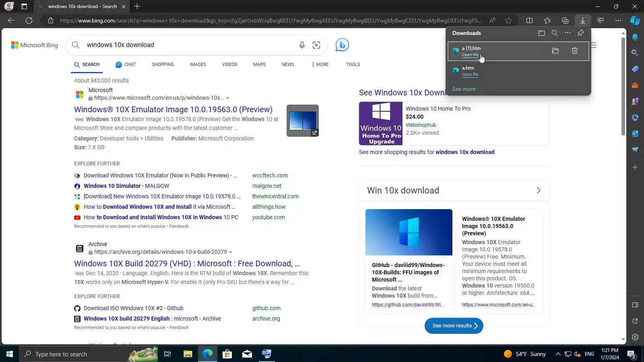The height and width of the screenshot is (362, 644).
Task: Open Windows 10X Build 20279 (VHD) result
Action: click(x=187, y=263)
